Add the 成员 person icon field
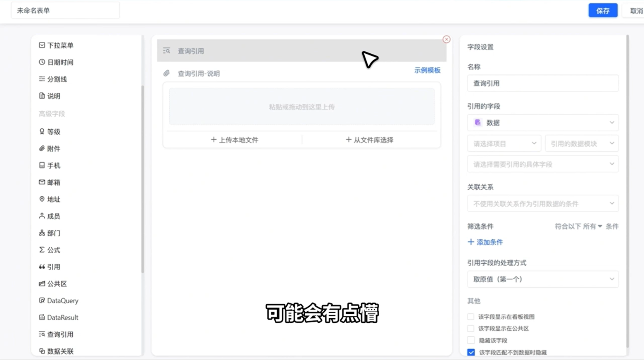 tap(42, 216)
